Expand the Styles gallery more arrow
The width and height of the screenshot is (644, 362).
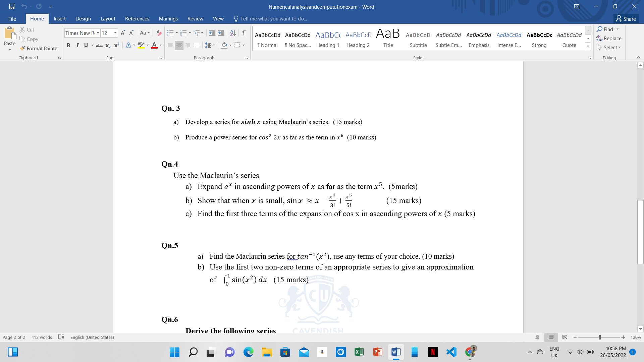588,47
